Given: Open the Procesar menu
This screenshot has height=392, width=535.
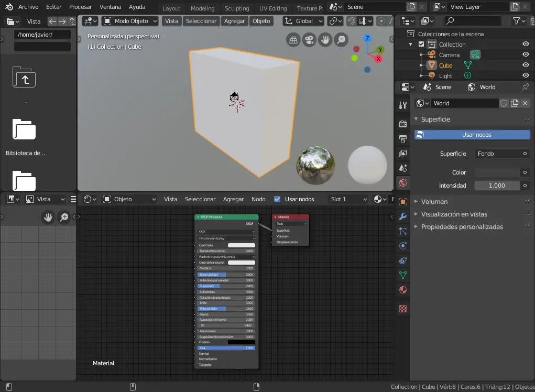Looking at the screenshot, I should pos(80,7).
